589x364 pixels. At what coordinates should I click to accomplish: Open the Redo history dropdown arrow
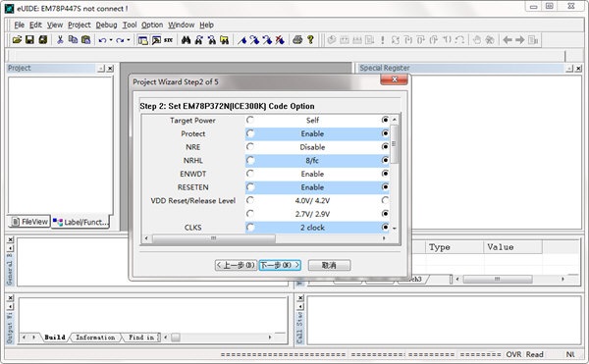click(x=129, y=40)
